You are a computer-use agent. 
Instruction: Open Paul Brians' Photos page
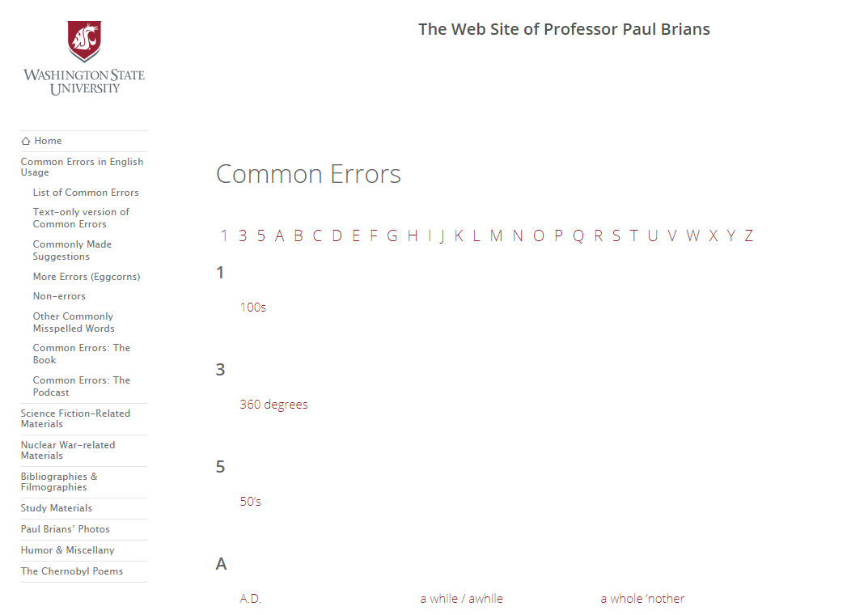(65, 529)
